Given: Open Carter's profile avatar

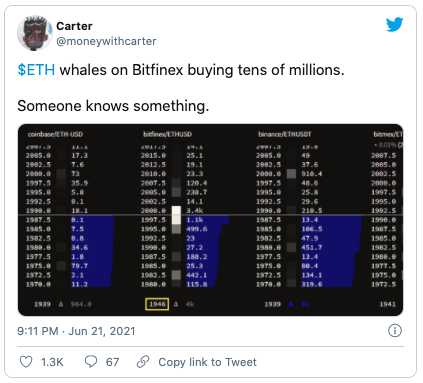Looking at the screenshot, I should (35, 33).
